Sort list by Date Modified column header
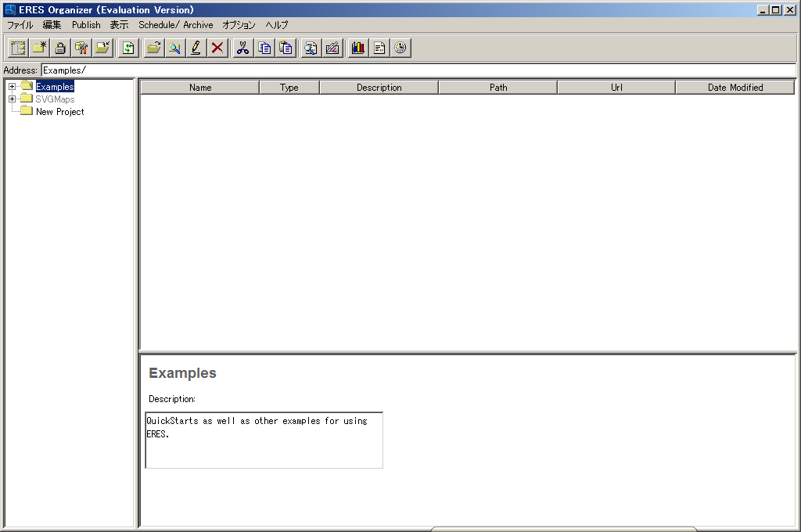This screenshot has width=801, height=532. point(735,88)
